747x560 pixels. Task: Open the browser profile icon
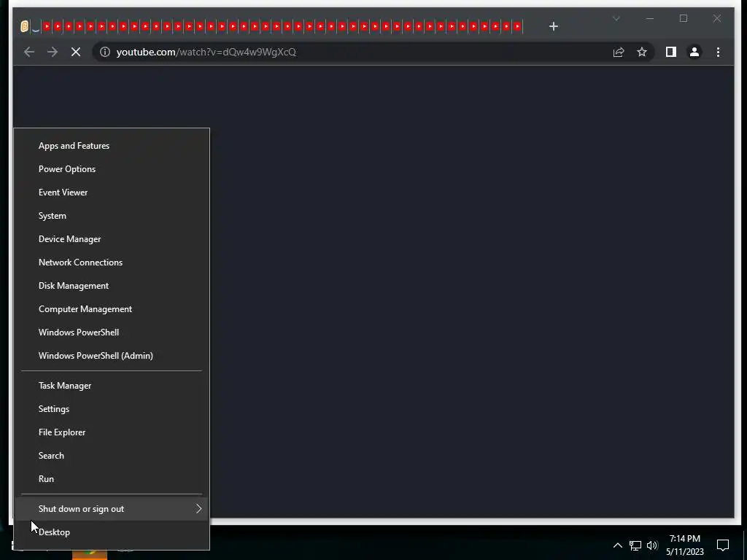click(x=694, y=52)
